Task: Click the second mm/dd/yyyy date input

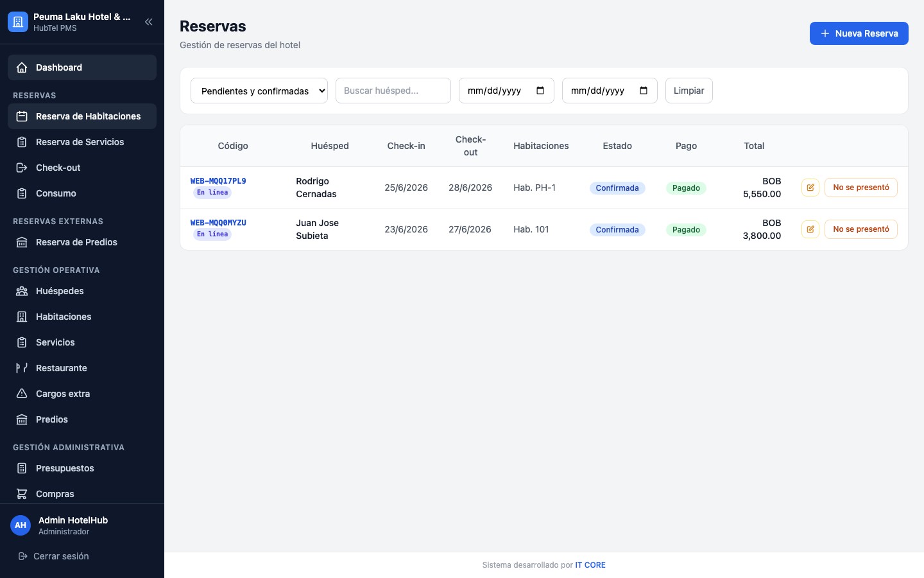Action: [610, 91]
